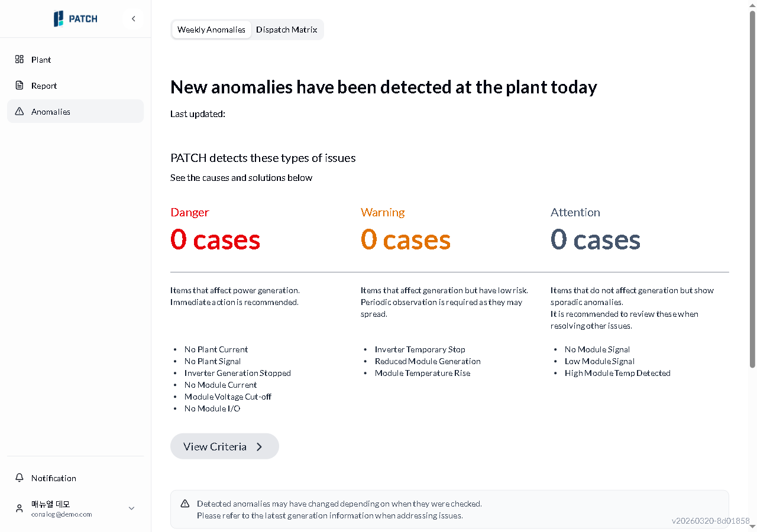Open the Report menu item

pyautogui.click(x=44, y=86)
